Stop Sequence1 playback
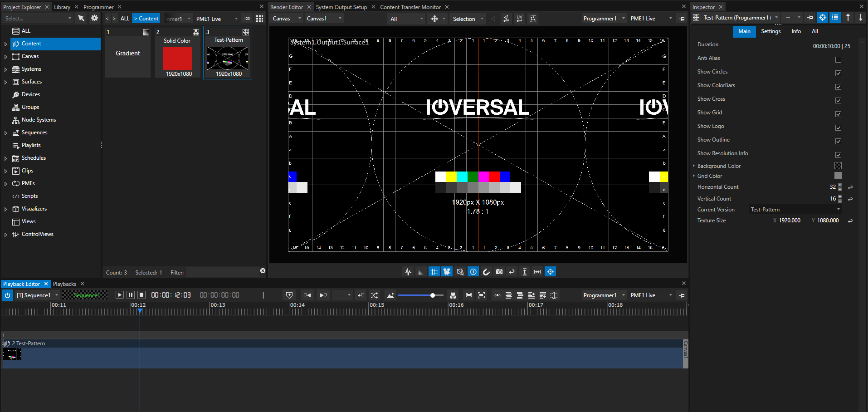Image resolution: width=868 pixels, height=412 pixels. click(141, 295)
